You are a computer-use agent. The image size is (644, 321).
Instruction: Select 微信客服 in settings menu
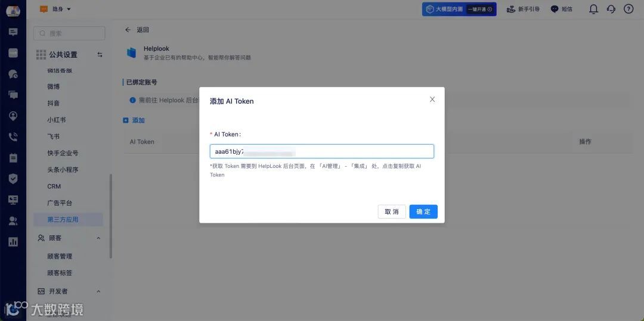60,70
